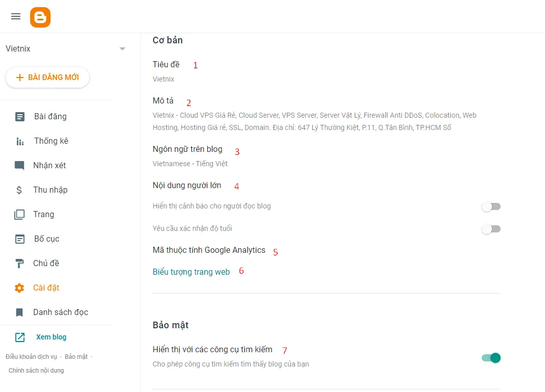Click the Nhận xét comments icon
The image size is (545, 392).
click(x=20, y=166)
